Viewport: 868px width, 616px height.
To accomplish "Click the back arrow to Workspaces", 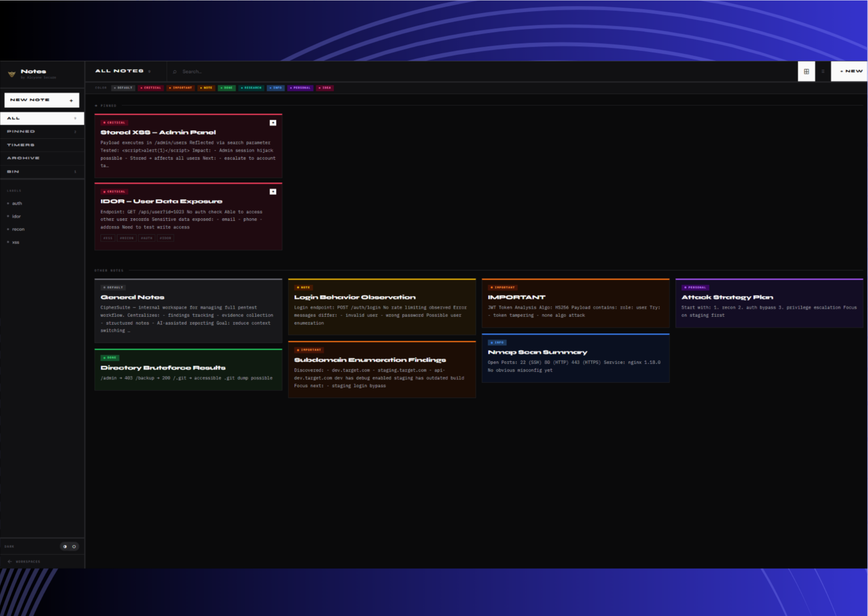I will click(x=9, y=562).
